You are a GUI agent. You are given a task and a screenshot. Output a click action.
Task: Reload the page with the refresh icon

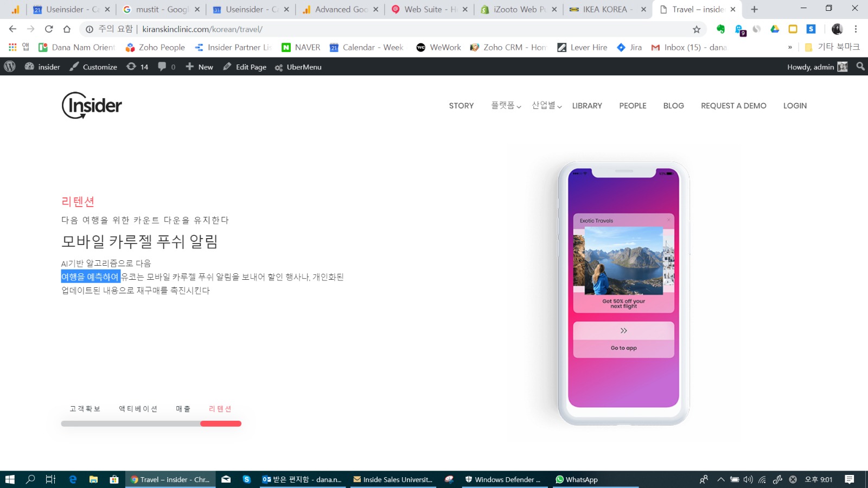(x=49, y=29)
